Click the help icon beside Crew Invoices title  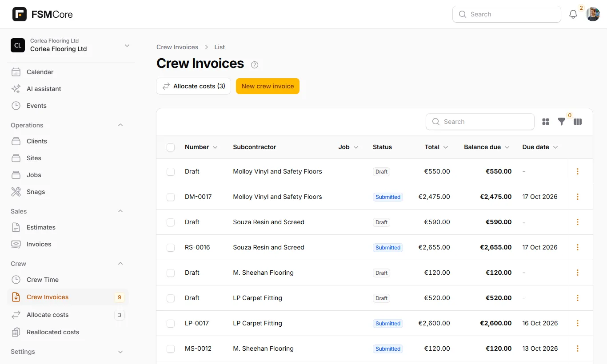click(255, 65)
